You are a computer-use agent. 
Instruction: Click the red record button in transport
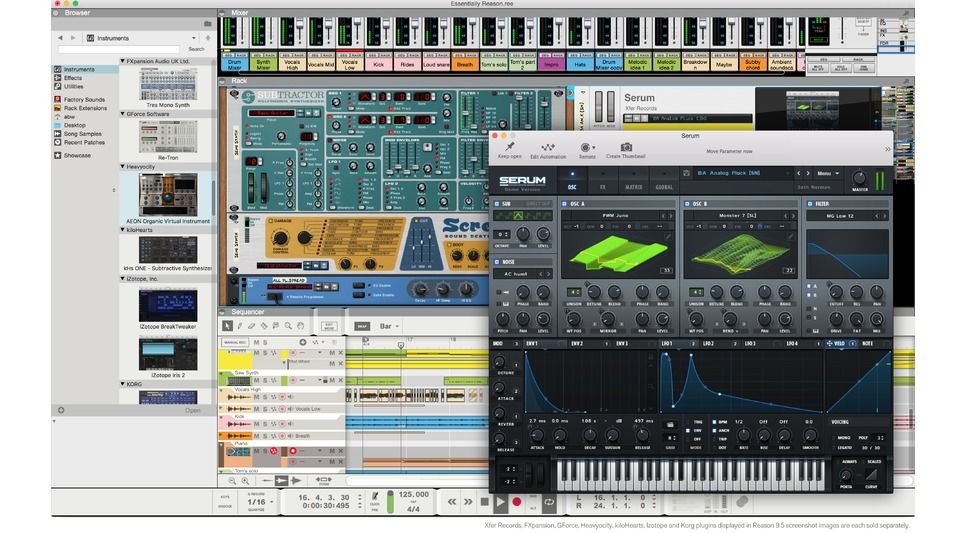point(517,502)
